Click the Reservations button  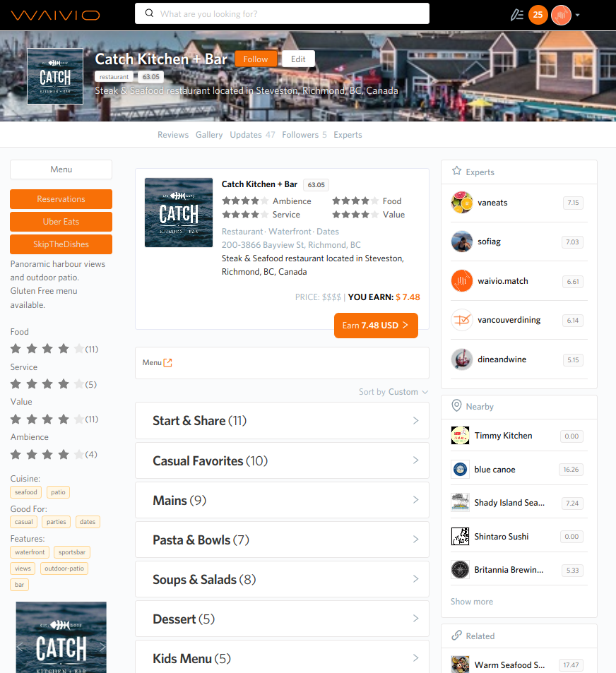point(61,199)
